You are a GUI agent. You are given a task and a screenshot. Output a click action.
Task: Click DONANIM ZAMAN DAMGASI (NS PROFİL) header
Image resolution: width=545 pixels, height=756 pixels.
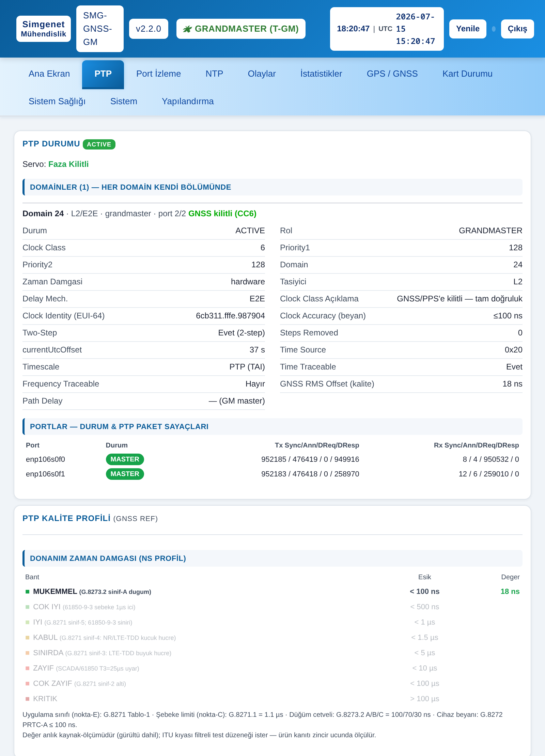[x=272, y=558]
